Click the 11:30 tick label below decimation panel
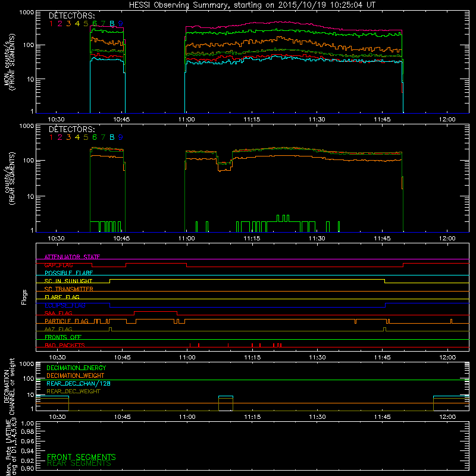Screen dimensions: 476x476 [317, 417]
